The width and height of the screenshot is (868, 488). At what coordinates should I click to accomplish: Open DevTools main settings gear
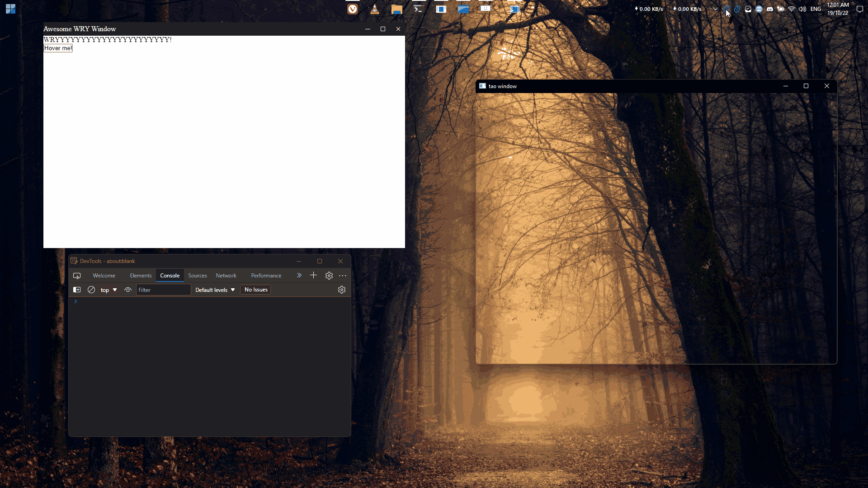click(x=329, y=276)
